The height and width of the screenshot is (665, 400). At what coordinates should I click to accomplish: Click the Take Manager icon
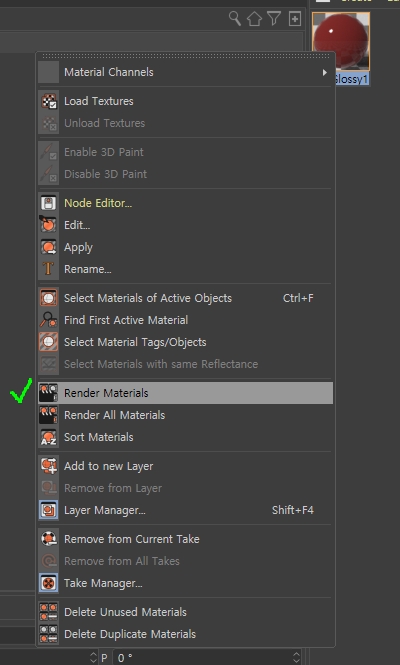(49, 583)
